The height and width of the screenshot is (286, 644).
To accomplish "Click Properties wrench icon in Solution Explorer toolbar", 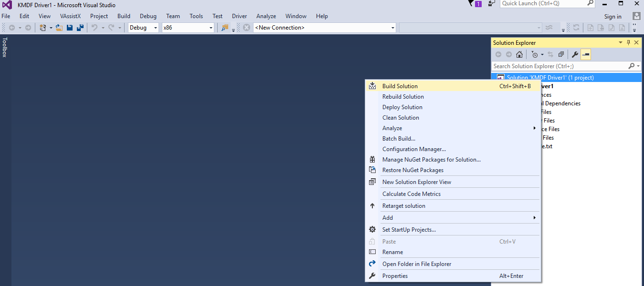I will [x=575, y=54].
